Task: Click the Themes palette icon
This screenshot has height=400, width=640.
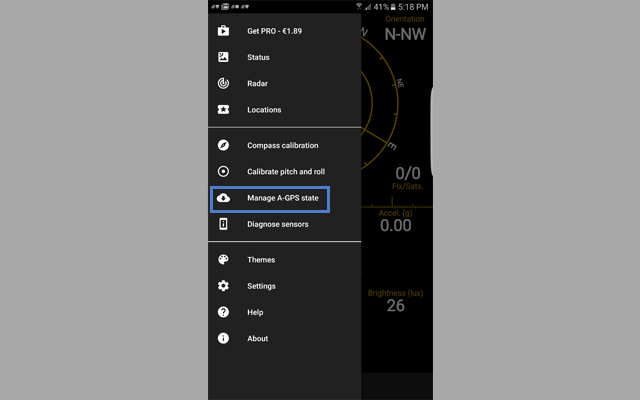Action: click(x=223, y=259)
